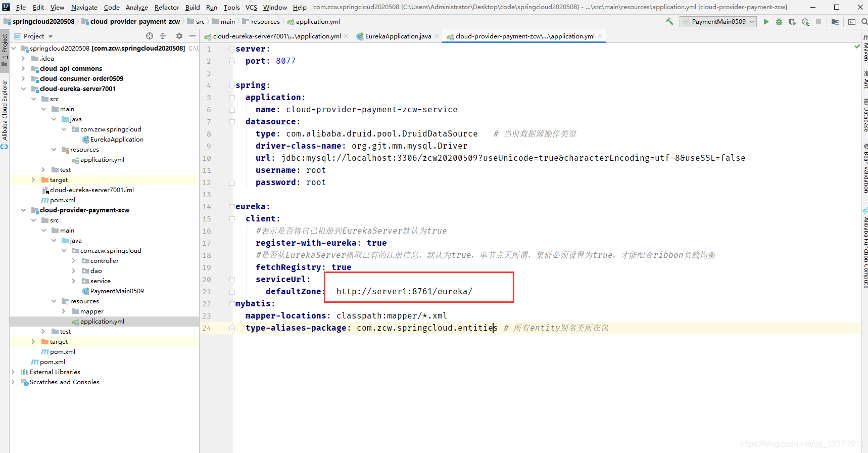The width and height of the screenshot is (868, 453).
Task: Expand the mapper folder
Action: pyautogui.click(x=64, y=311)
